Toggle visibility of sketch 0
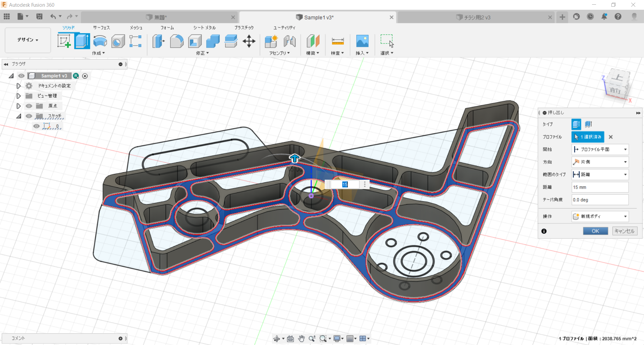Viewport: 644px width, 345px height. coord(37,126)
